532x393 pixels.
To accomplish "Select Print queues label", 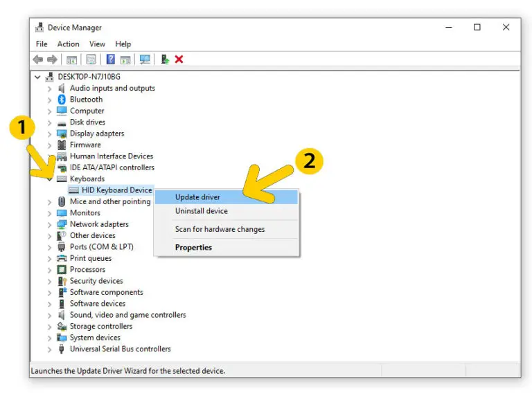I will coord(91,259).
